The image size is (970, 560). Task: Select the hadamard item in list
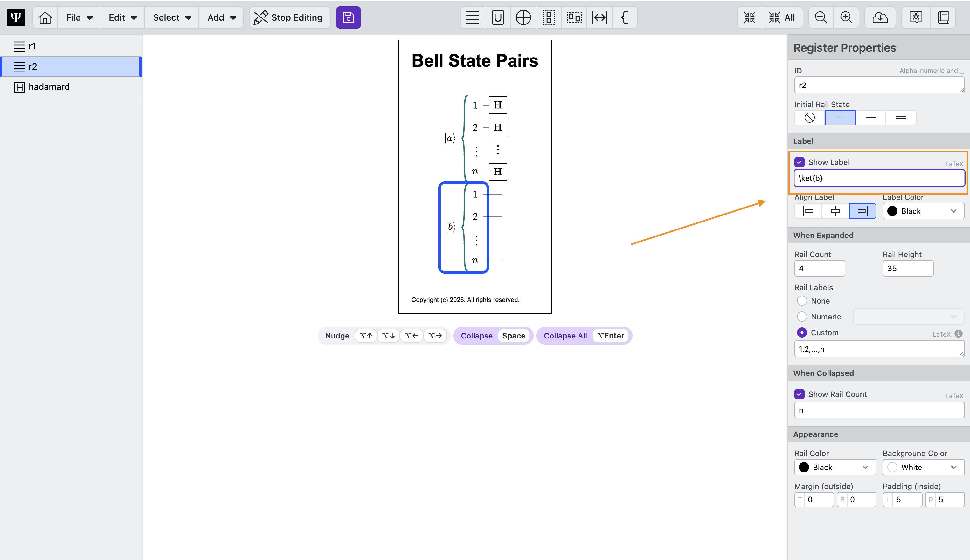click(x=49, y=87)
